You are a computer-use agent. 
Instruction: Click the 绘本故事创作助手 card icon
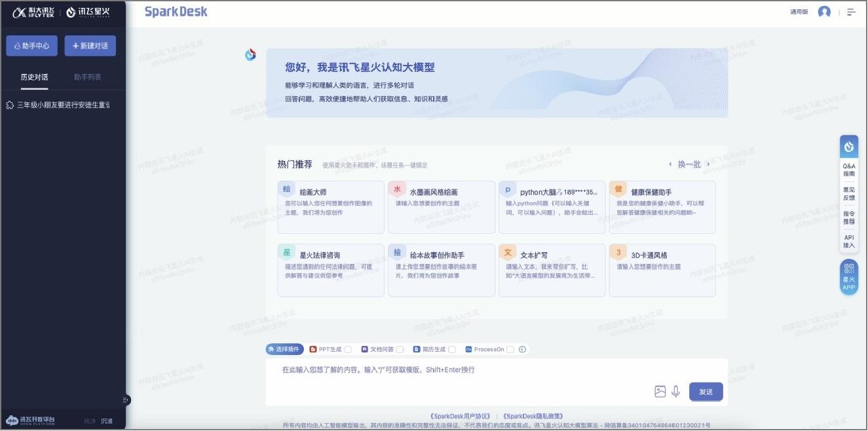[x=396, y=252]
